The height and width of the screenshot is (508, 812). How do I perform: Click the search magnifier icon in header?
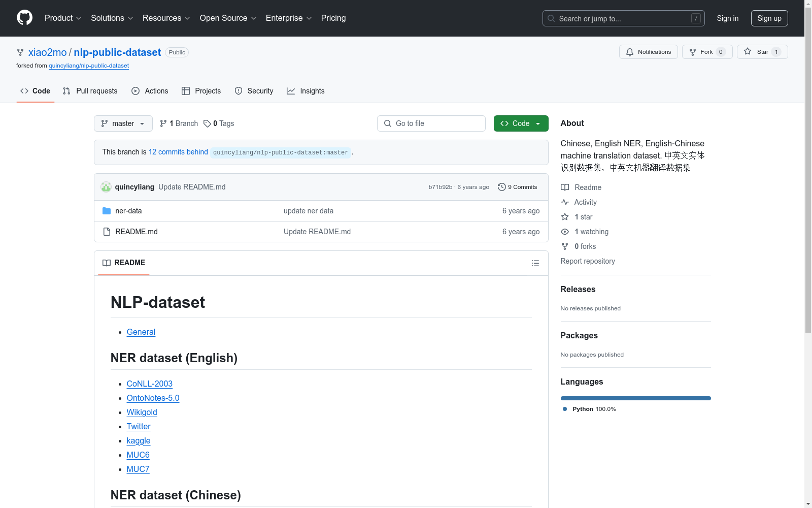pos(551,18)
